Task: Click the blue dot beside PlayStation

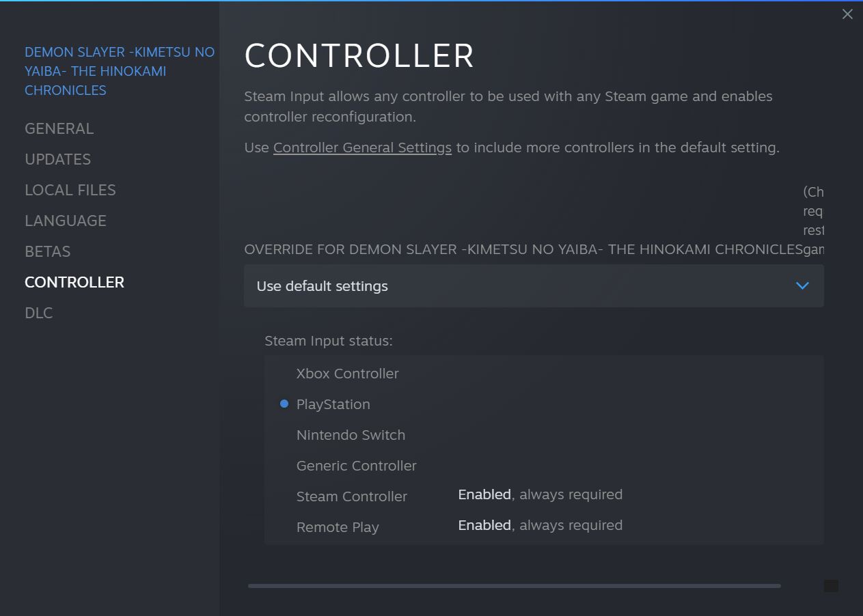Action: [284, 404]
